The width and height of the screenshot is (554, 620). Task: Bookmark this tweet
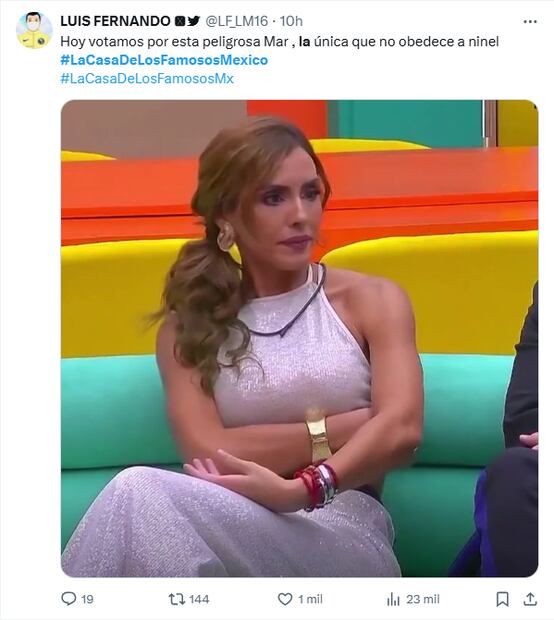pos(502,599)
